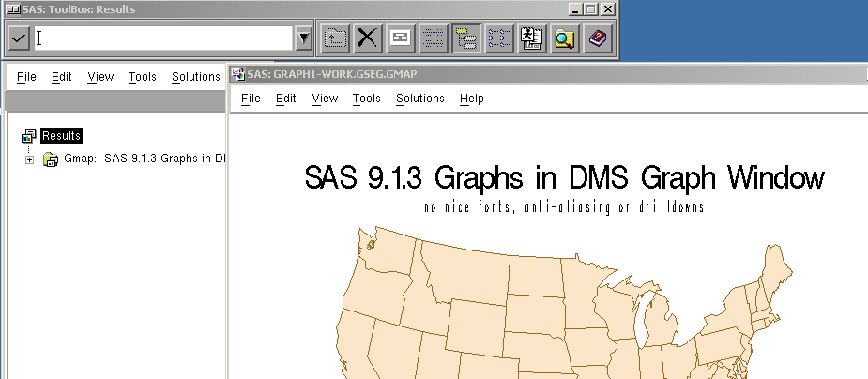Expand the Gmap tree node
This screenshot has height=379, width=868.
[29, 159]
